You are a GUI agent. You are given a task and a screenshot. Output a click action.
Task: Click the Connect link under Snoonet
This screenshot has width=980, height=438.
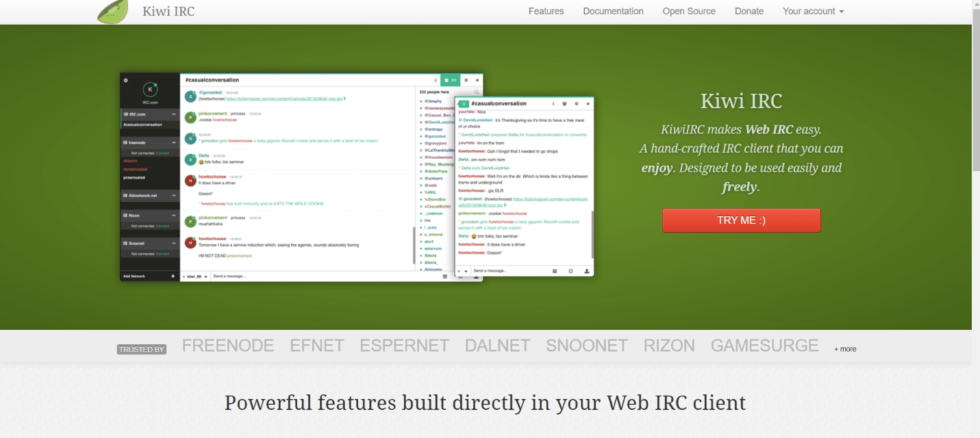click(x=162, y=254)
